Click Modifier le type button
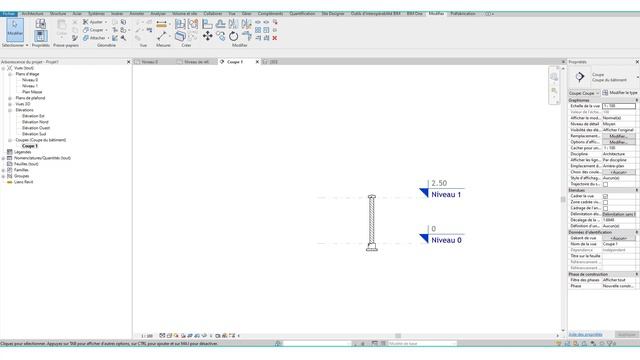The image size is (640, 360). [x=619, y=93]
